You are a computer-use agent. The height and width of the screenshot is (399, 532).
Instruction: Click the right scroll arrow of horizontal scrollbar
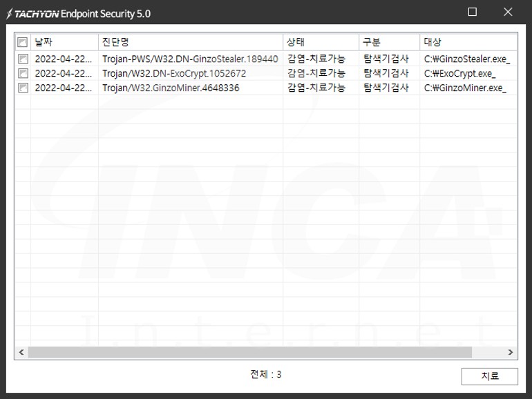511,352
